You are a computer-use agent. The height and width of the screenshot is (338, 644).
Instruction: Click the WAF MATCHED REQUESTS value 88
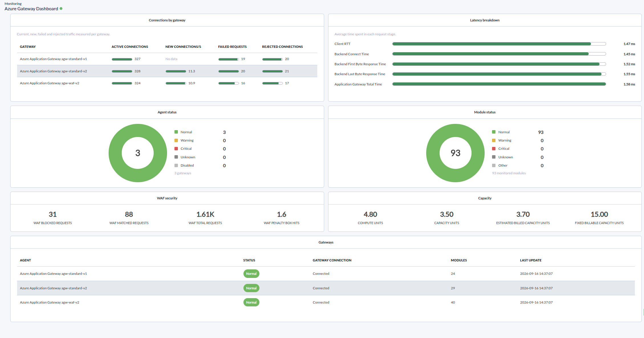pos(129,214)
